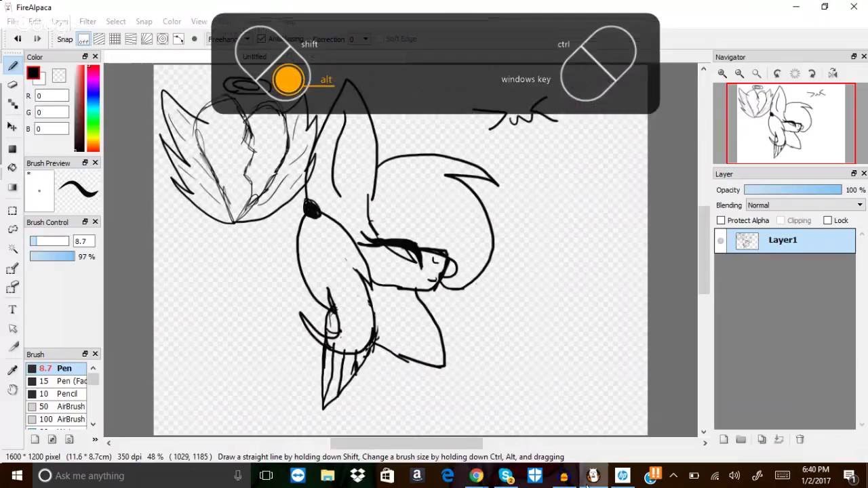Select the Bucket fill tool

pyautogui.click(x=12, y=167)
